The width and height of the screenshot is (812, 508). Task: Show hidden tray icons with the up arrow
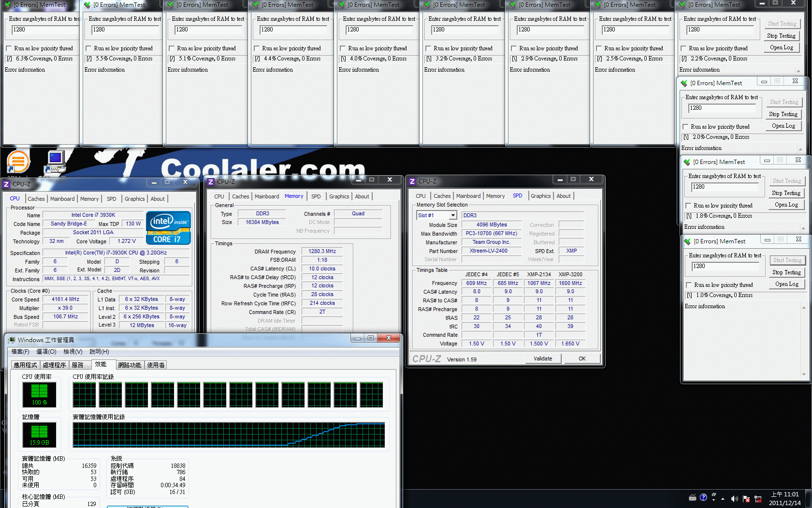(x=723, y=499)
